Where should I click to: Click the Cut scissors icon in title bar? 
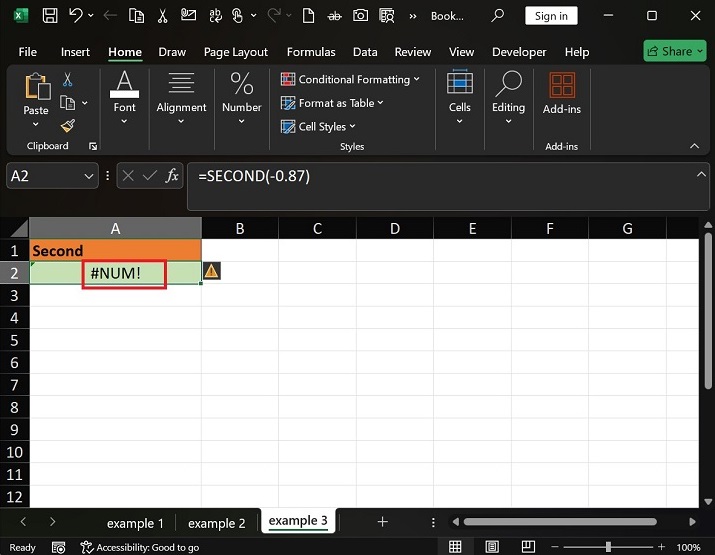(x=162, y=16)
